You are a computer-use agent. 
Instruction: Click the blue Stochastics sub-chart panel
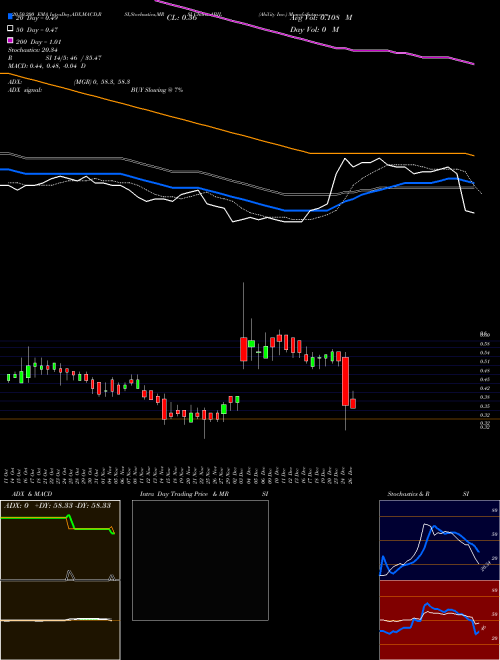click(x=439, y=540)
